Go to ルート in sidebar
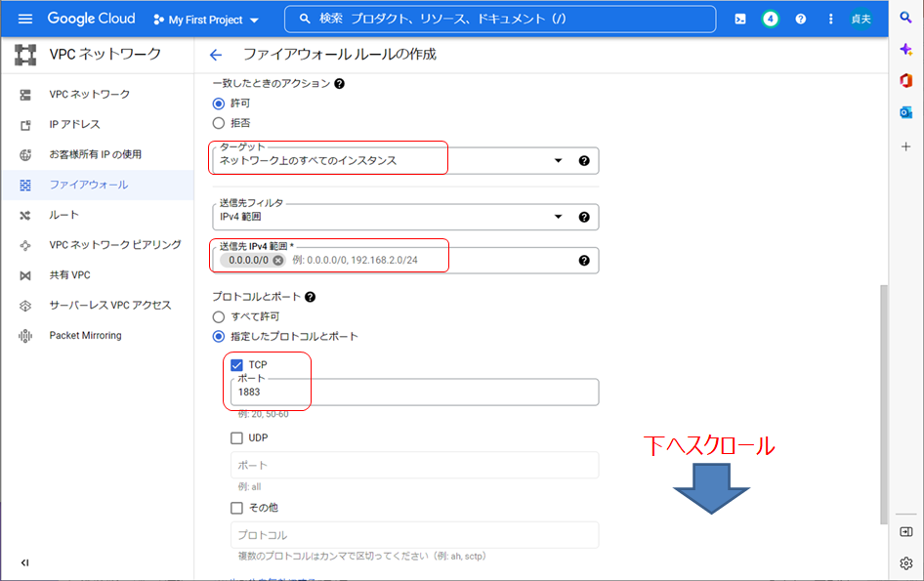Screen dimensions: 924x581 click(x=64, y=215)
